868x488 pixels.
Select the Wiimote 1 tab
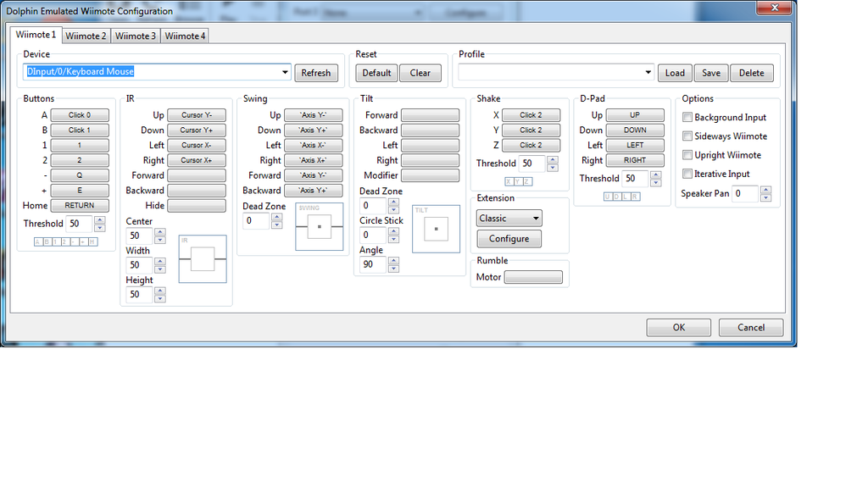pos(36,34)
